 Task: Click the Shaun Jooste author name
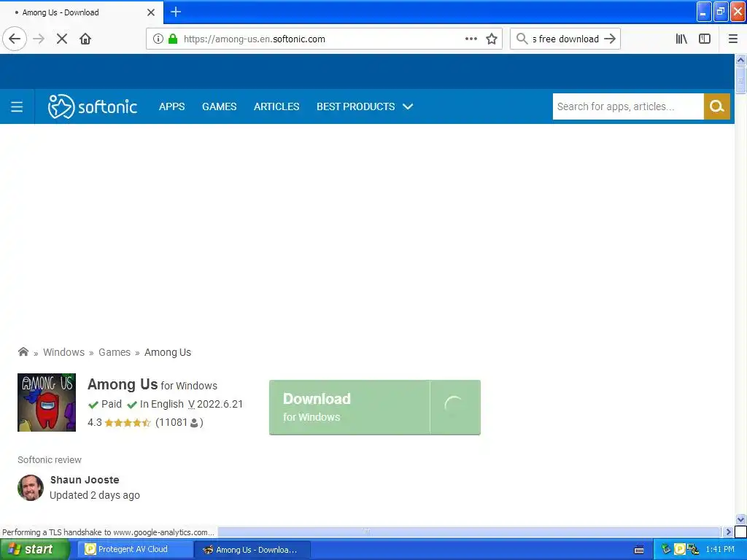(x=85, y=480)
